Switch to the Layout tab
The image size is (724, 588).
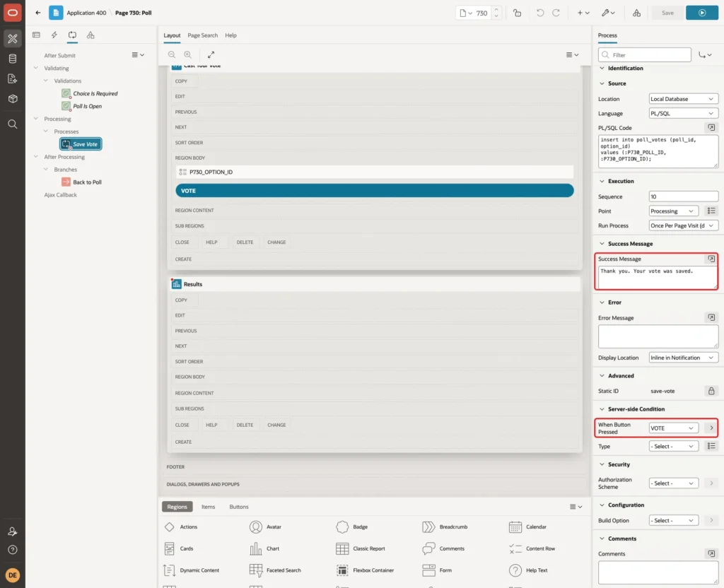[x=172, y=35]
